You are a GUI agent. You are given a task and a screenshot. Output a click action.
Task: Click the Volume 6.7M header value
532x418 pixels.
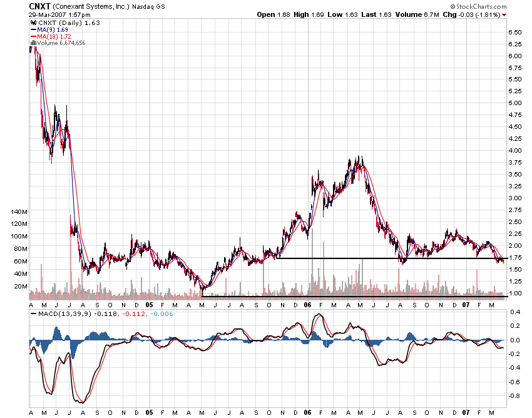click(x=417, y=14)
